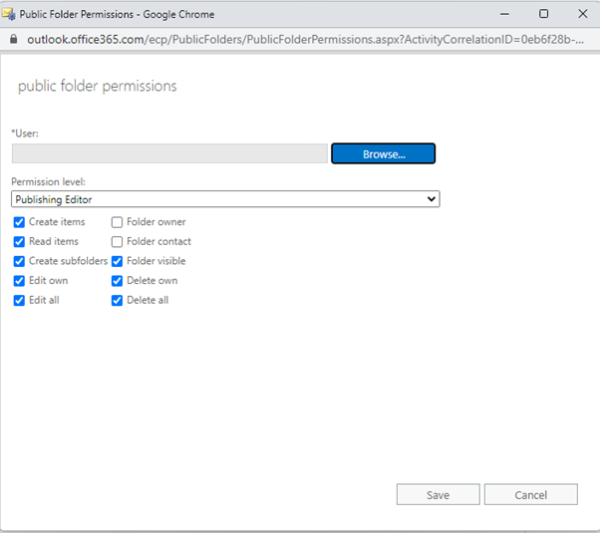Uncheck the Create items checkbox
Image resolution: width=600 pixels, height=533 pixels.
click(x=19, y=222)
